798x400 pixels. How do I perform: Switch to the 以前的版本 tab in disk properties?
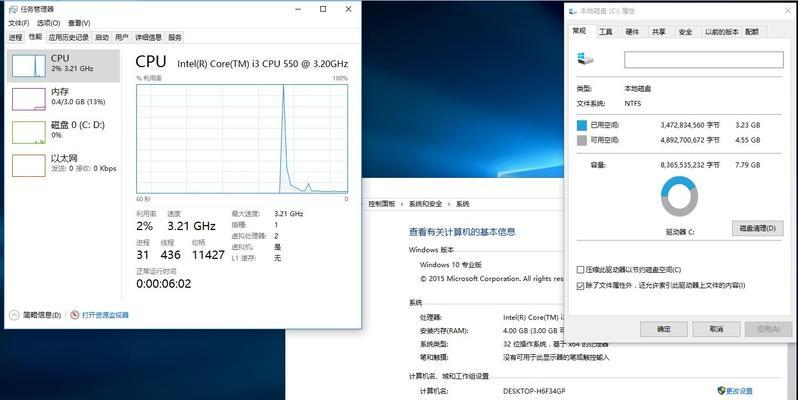click(722, 32)
